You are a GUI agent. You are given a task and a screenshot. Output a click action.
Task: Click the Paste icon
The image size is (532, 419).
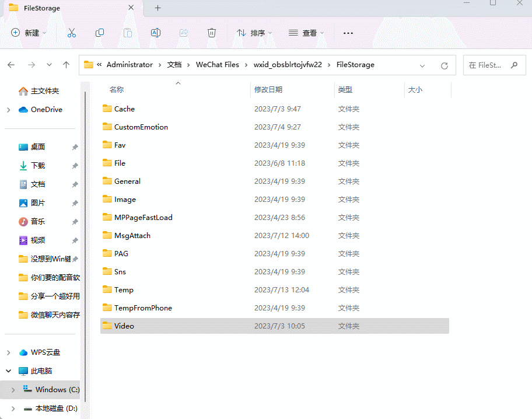(128, 33)
